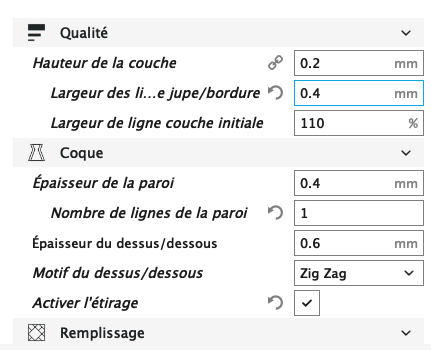Click the Épaisseur du dessus/dessous input field
This screenshot has width=431, height=364.
click(x=359, y=243)
